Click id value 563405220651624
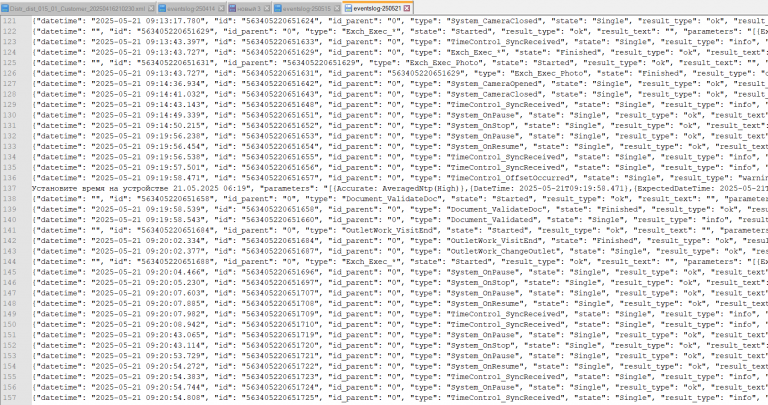This screenshot has height=405, width=768. [280, 21]
